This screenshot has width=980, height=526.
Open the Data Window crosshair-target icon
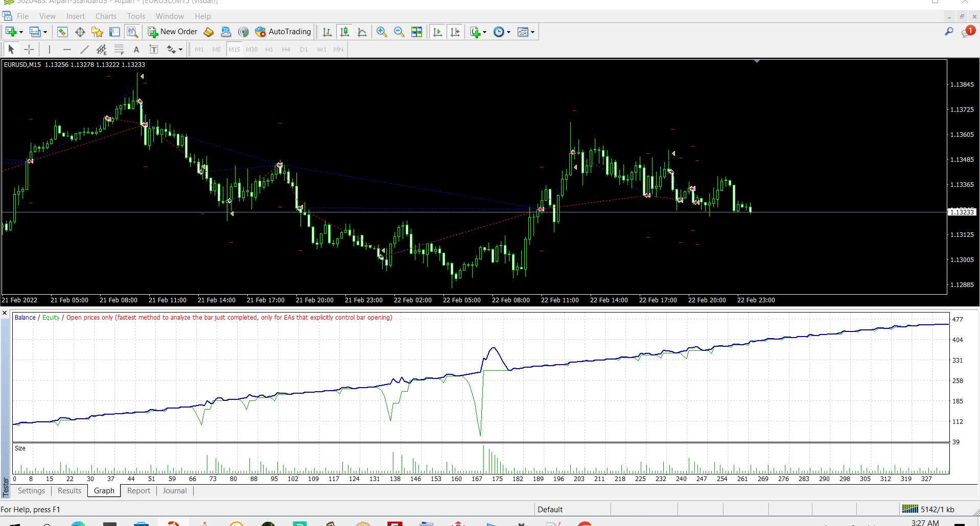coord(80,32)
